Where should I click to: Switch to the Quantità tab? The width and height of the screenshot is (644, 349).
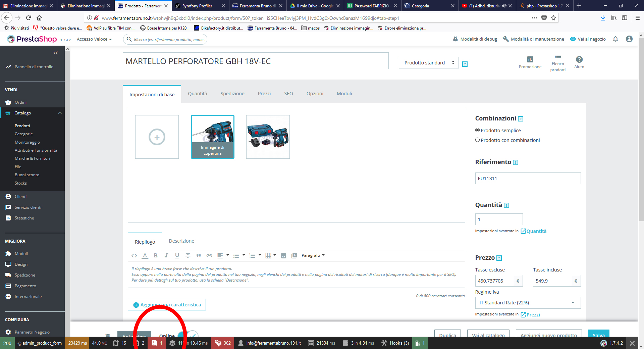[x=198, y=94]
